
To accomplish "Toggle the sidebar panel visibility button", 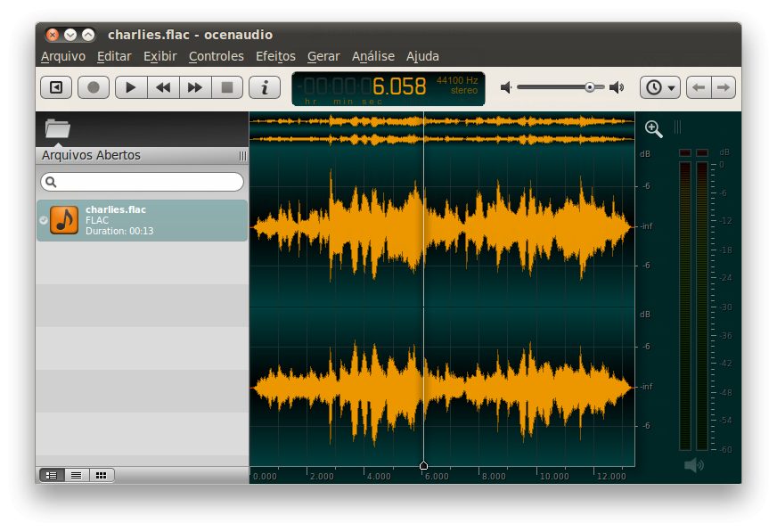I will pyautogui.click(x=56, y=87).
